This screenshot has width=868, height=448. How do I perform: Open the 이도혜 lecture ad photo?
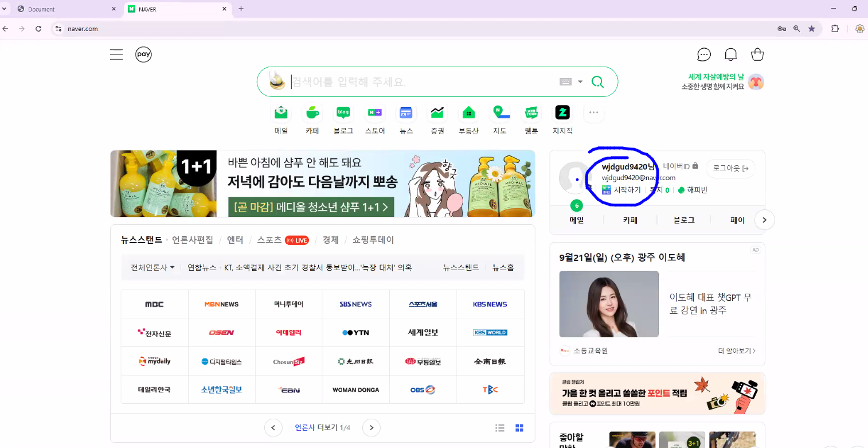click(609, 304)
